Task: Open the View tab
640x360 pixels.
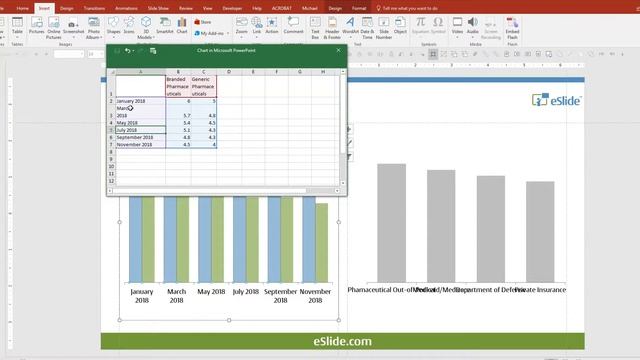Action: pos(207,8)
